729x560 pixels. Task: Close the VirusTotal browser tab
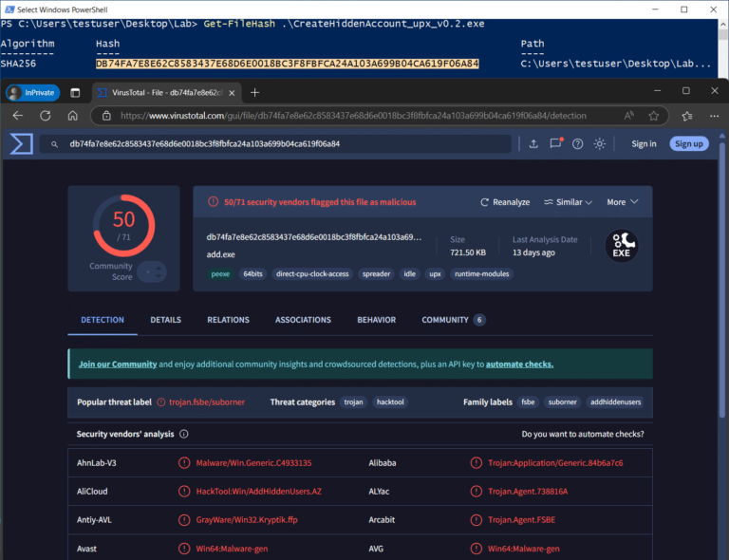232,93
